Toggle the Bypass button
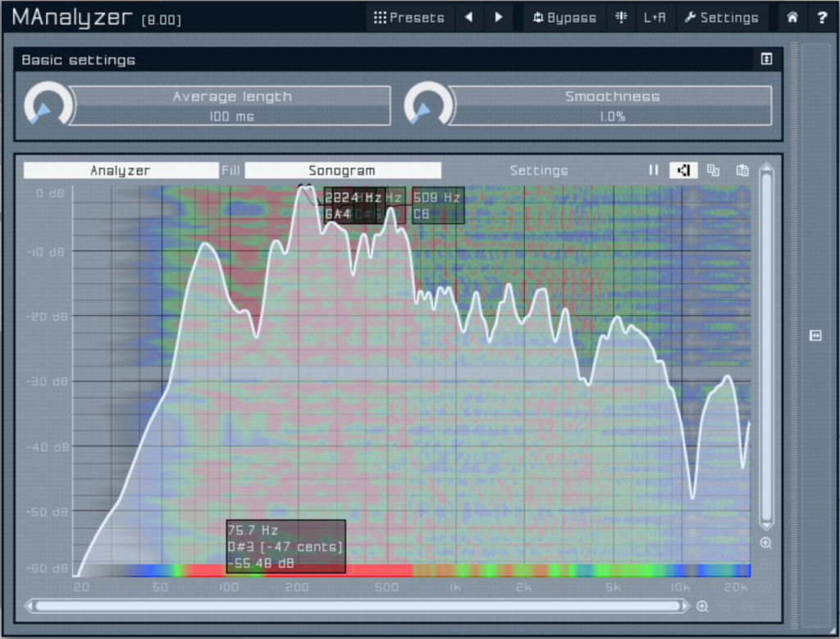Viewport: 840px width, 639px height. click(564, 18)
